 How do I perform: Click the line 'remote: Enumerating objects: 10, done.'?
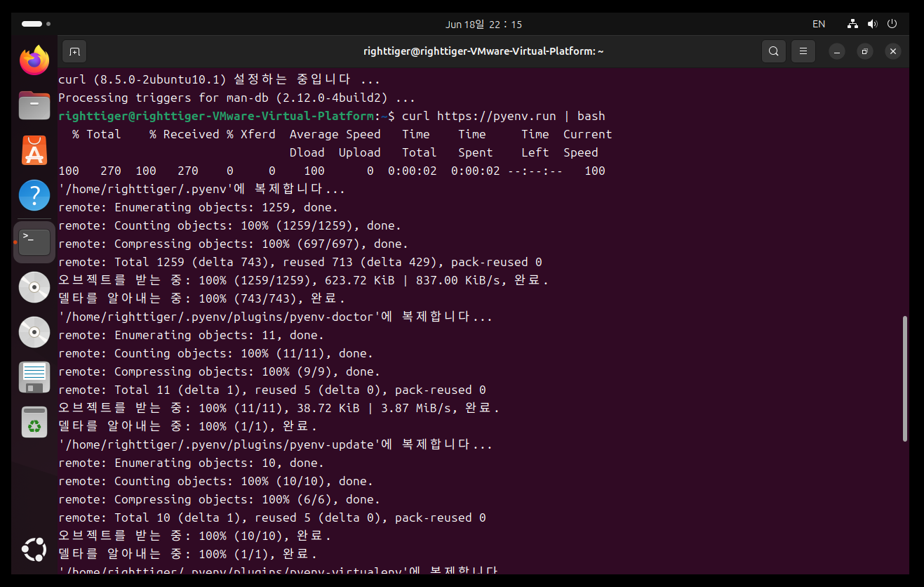coord(192,463)
